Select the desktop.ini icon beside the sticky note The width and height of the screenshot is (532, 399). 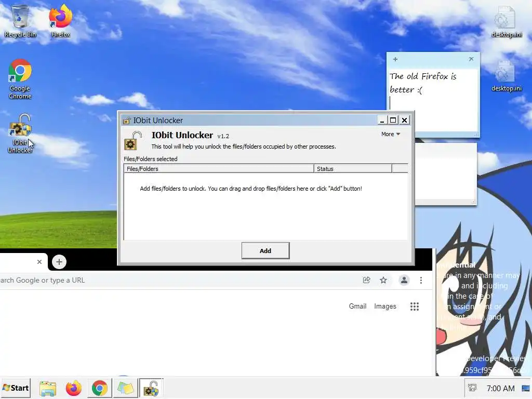click(x=506, y=76)
